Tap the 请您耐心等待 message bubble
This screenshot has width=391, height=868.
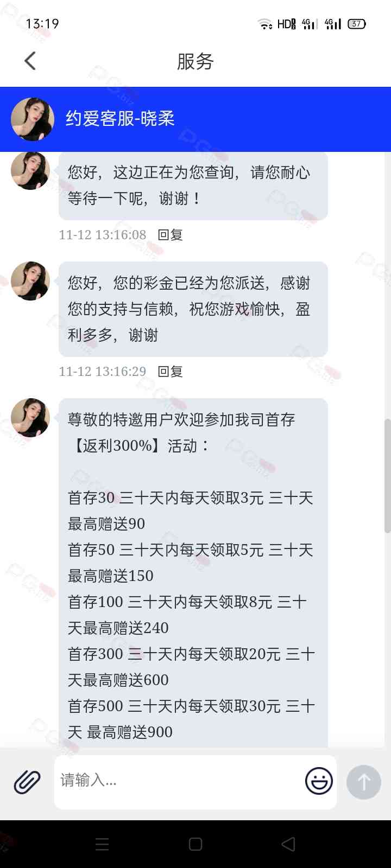pyautogui.click(x=193, y=186)
